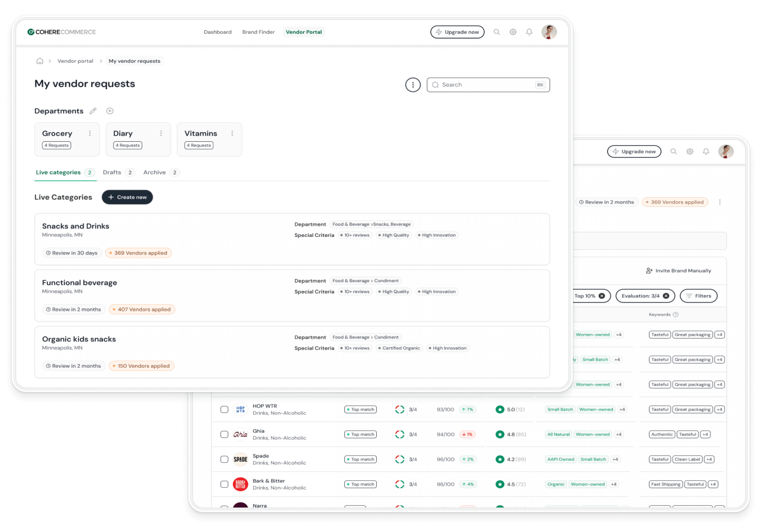Click Bark & Bitter brand logo
This screenshot has height=532, width=765.
pyautogui.click(x=240, y=485)
